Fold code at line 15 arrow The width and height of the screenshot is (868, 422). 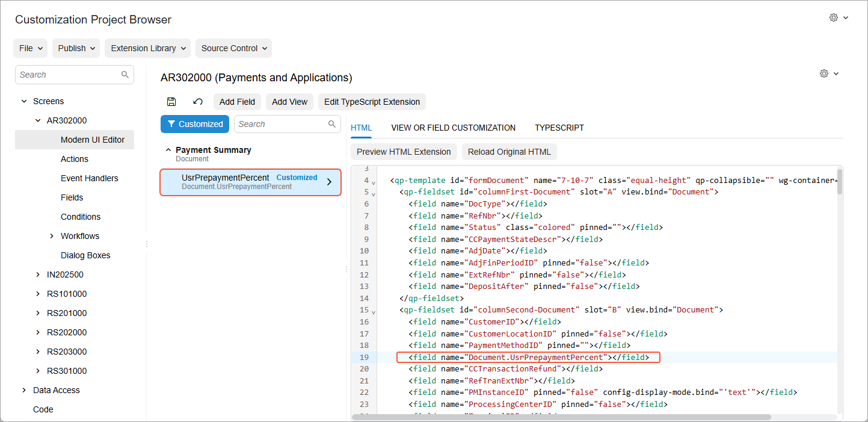pos(373,312)
